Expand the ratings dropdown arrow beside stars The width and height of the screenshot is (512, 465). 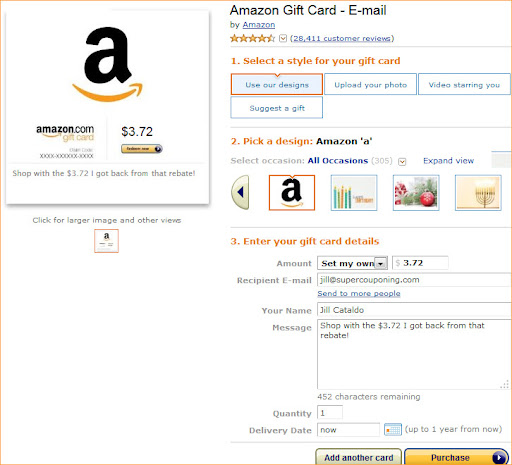point(283,38)
